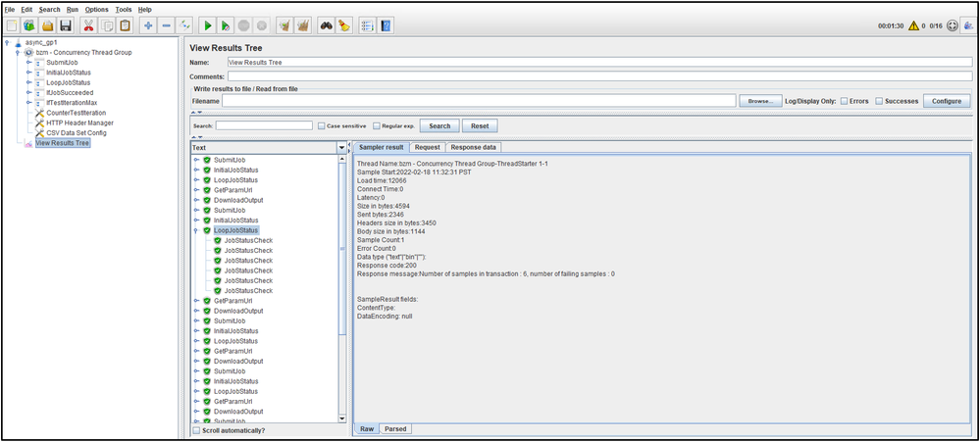Collapse all nodes with the blue minus icon
The image size is (980, 442).
pyautogui.click(x=166, y=25)
